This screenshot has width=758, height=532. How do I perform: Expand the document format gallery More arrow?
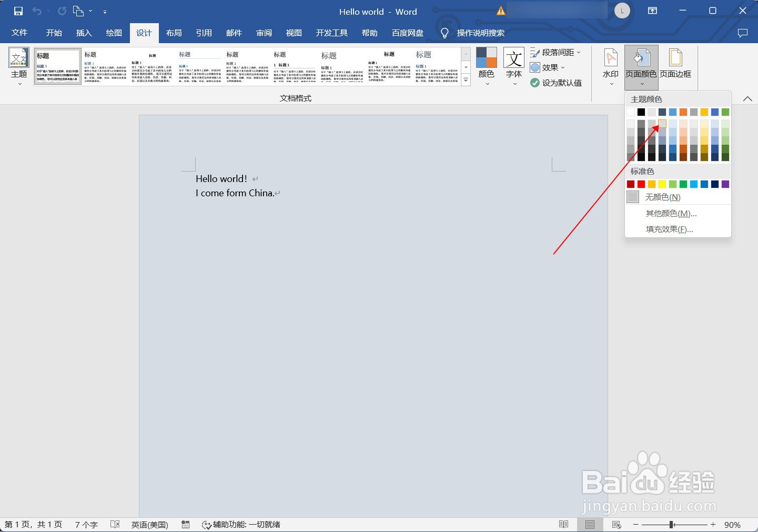coord(466,80)
